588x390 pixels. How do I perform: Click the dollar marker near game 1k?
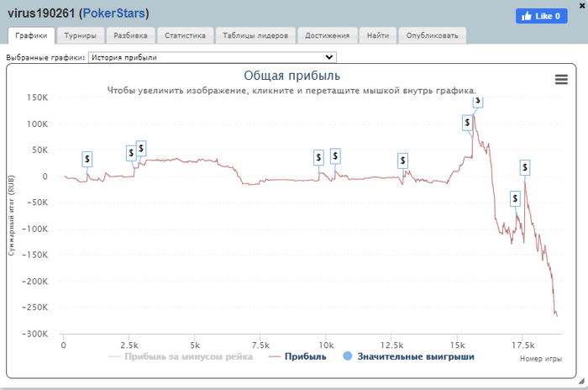coord(87,159)
